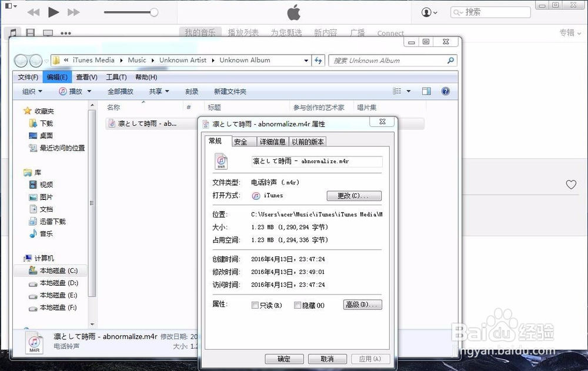Open the iTunes account menu icon
Viewport: 588px width, 371px height.
coord(429,12)
